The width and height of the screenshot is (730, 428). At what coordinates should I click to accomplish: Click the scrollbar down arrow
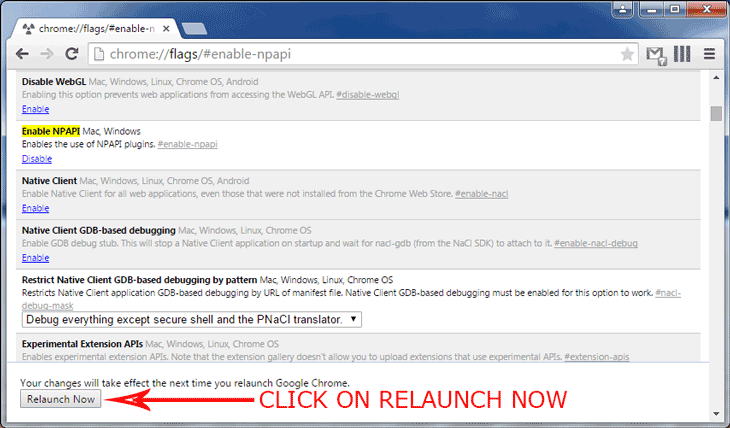point(716,414)
